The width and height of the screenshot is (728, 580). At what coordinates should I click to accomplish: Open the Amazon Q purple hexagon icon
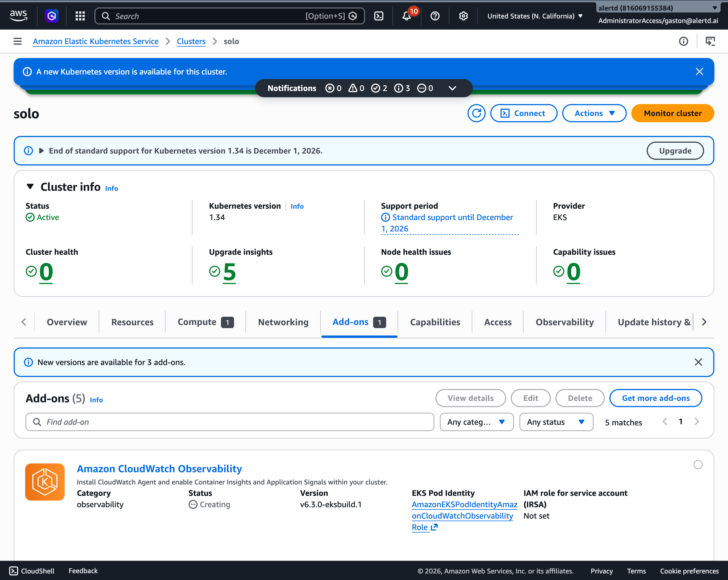pyautogui.click(x=52, y=16)
